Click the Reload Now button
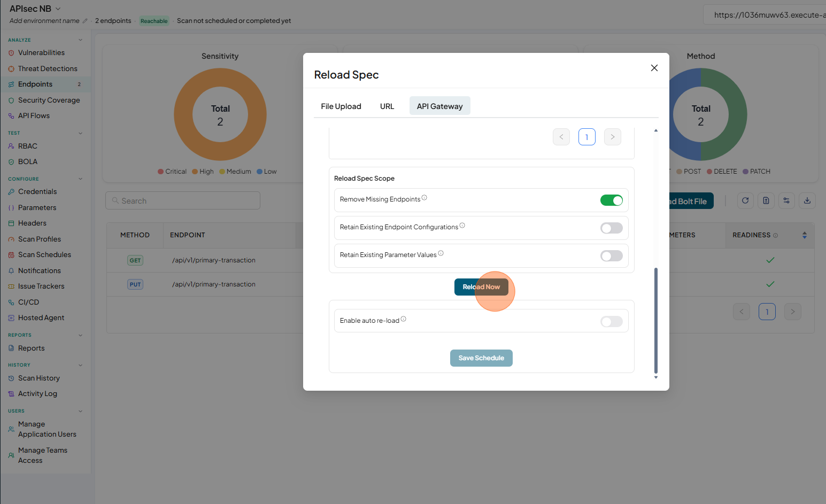This screenshot has width=826, height=504. pos(481,287)
